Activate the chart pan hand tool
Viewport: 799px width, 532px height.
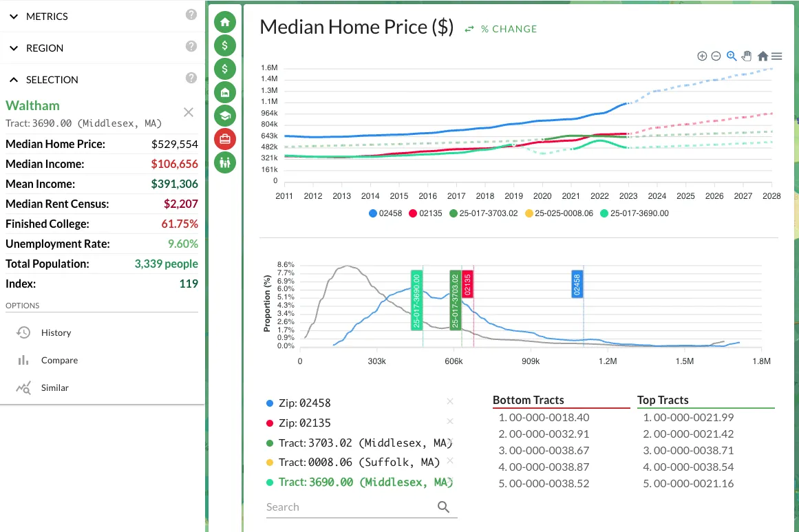coord(748,56)
